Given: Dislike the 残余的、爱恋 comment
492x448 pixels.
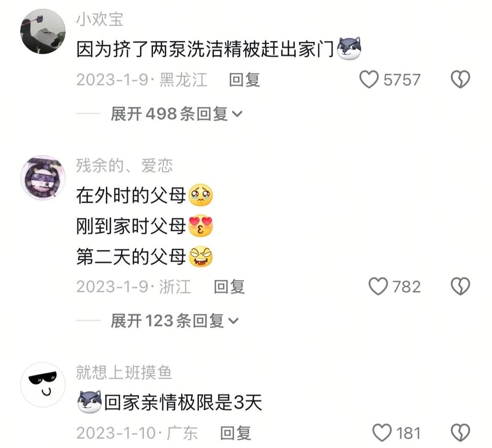Looking at the screenshot, I should pos(460,286).
